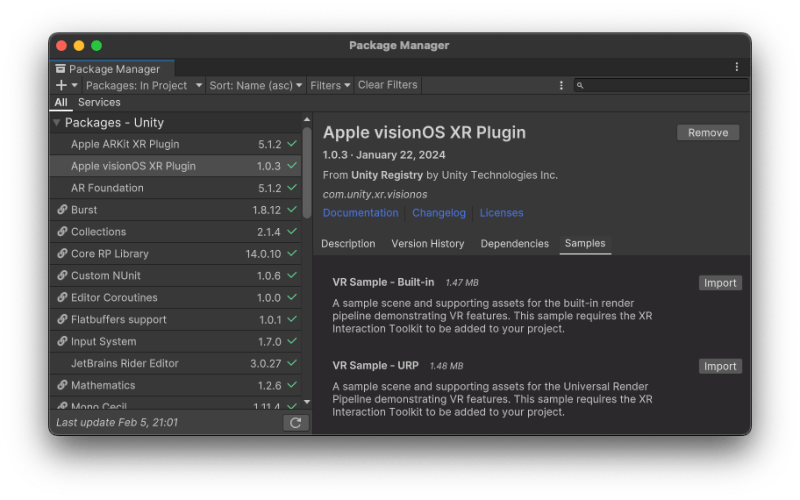The image size is (800, 500).
Task: Click refresh package list button
Action: click(x=296, y=422)
